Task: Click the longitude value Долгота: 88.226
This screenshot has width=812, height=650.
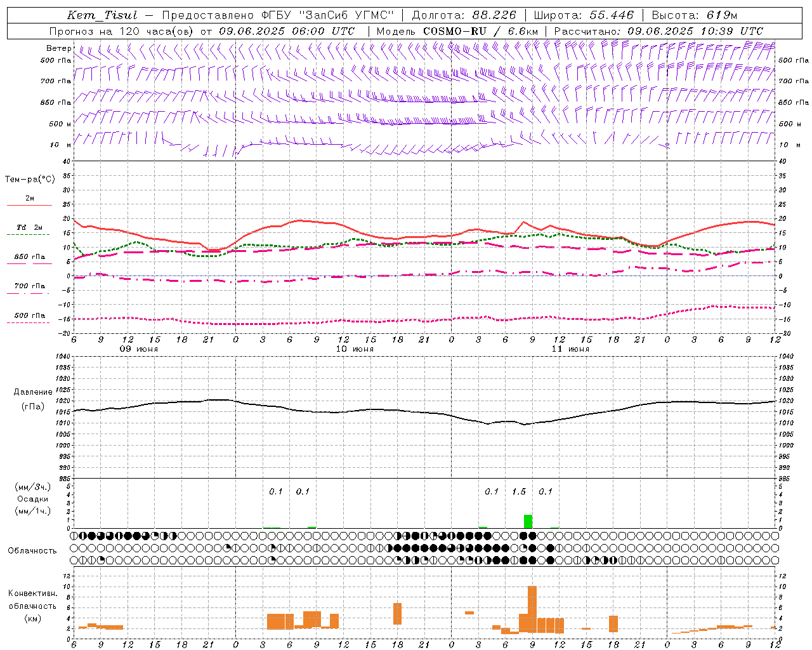Action: point(464,15)
